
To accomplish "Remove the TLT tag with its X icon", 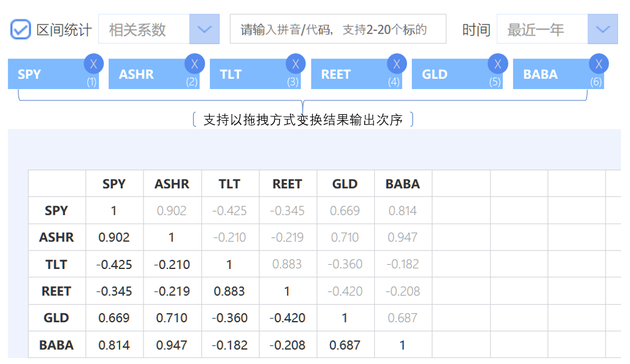I will click(296, 64).
